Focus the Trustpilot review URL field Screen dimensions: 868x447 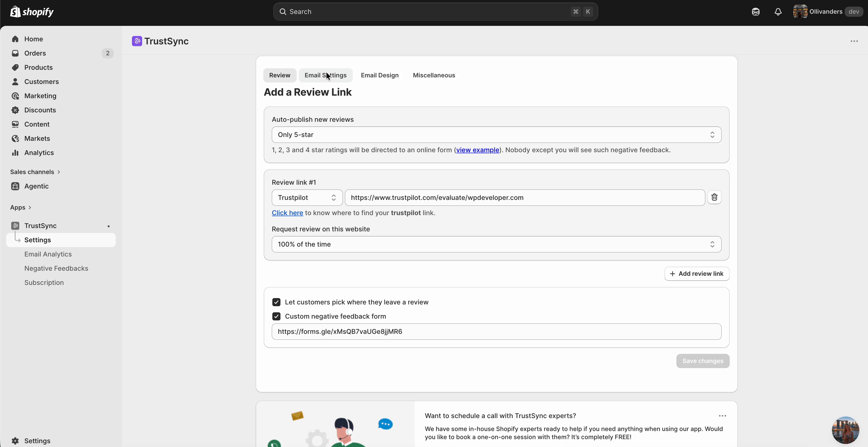[525, 198]
